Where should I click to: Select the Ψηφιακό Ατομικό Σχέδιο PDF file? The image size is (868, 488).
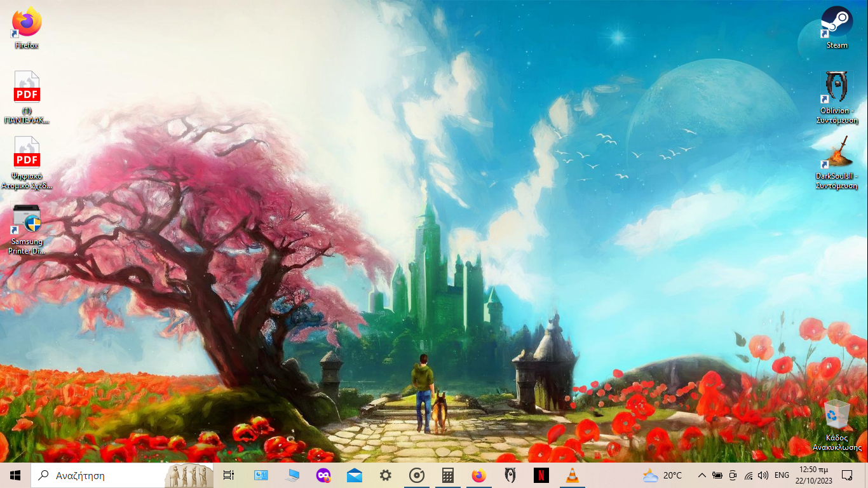[27, 163]
